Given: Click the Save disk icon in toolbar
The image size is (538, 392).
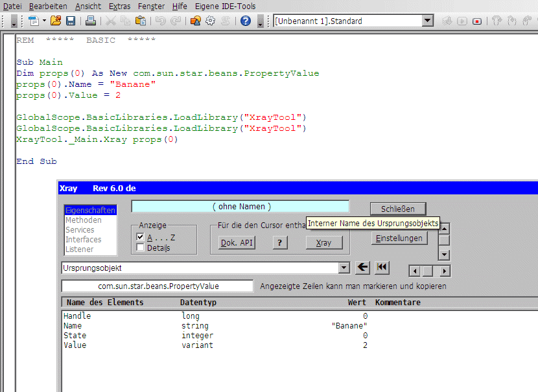Looking at the screenshot, I should pyautogui.click(x=71, y=21).
